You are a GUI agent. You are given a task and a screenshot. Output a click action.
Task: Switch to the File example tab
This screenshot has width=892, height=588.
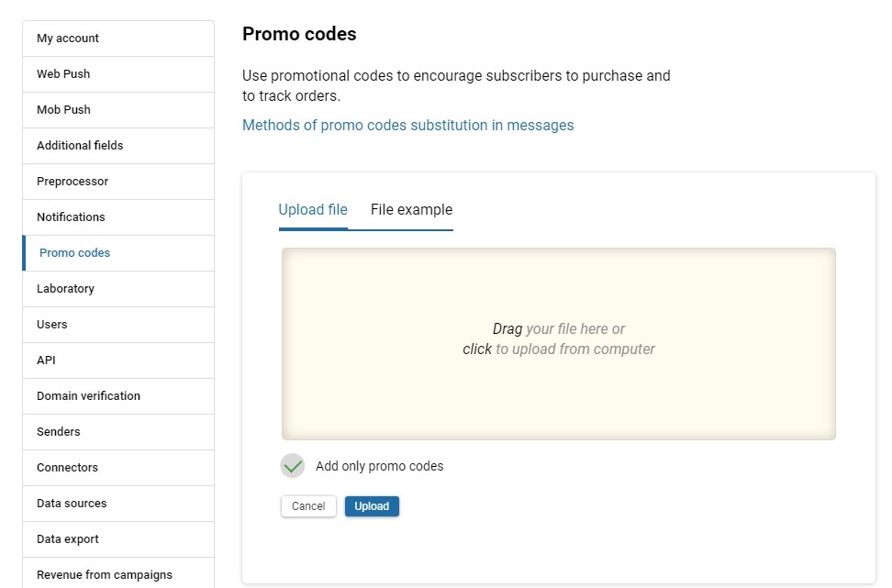pyautogui.click(x=411, y=210)
